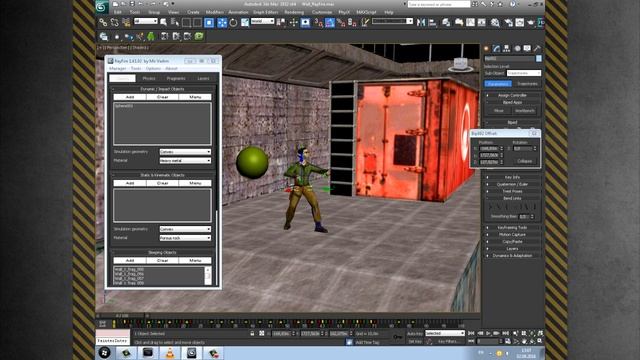Toggle Percent Snap
This screenshot has height=360, width=640.
(341, 22)
